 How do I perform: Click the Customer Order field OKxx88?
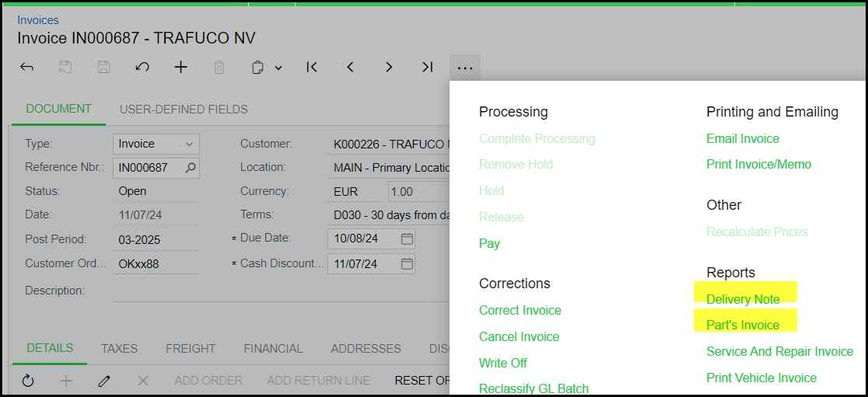coord(154,264)
